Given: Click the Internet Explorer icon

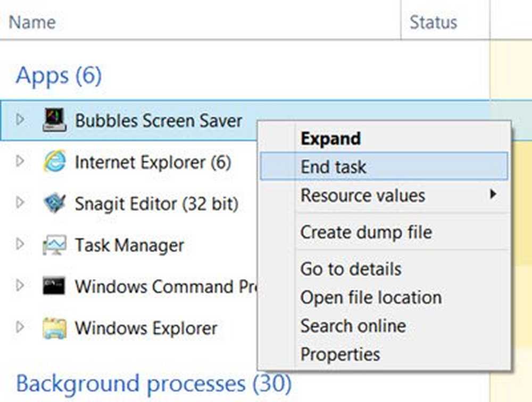Looking at the screenshot, I should 54,161.
